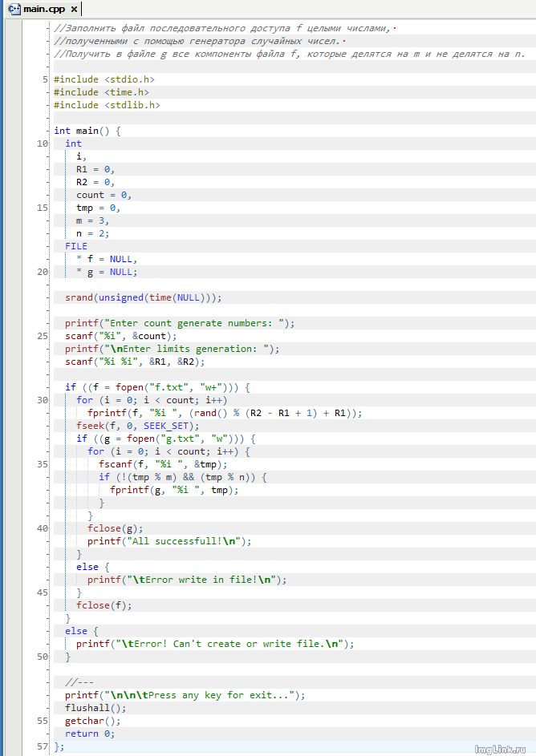
Task: Click the 'fprintf(g, "%i ", tmp);' line
Action: (x=174, y=490)
